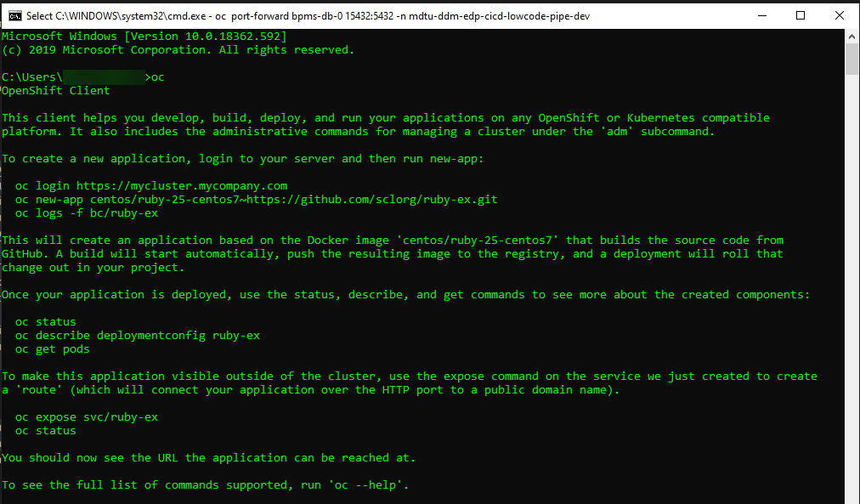Click the 'oc get pods' line
This screenshot has width=860, height=504.
click(x=52, y=348)
